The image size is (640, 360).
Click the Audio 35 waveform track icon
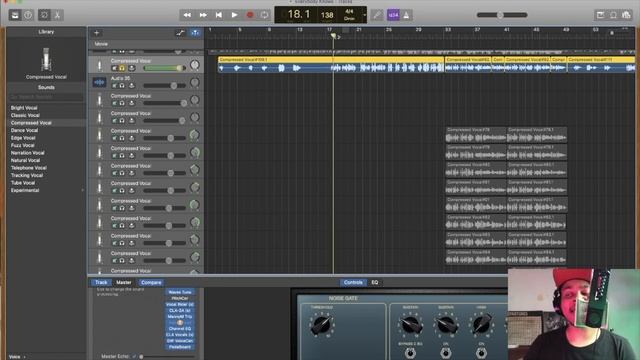(99, 82)
